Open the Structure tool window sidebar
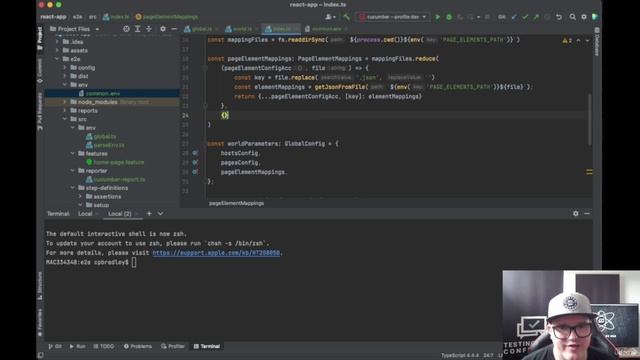Screen dimensions: 640x360 (x=40, y=285)
